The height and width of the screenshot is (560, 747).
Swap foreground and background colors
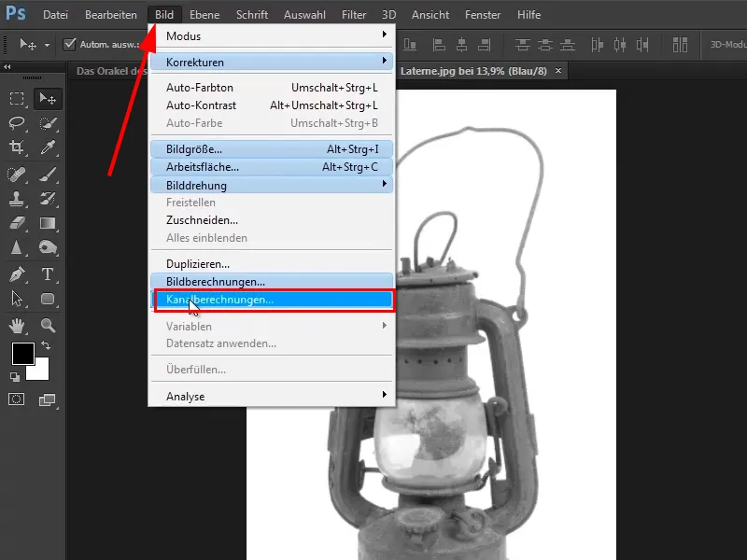(46, 345)
